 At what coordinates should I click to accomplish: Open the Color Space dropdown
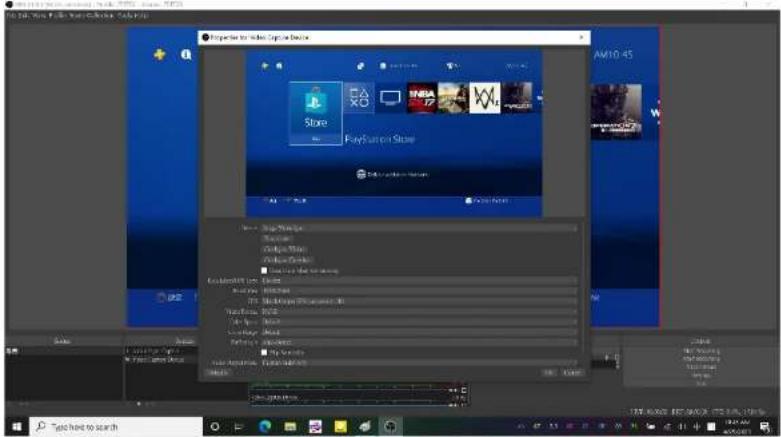[x=419, y=322]
